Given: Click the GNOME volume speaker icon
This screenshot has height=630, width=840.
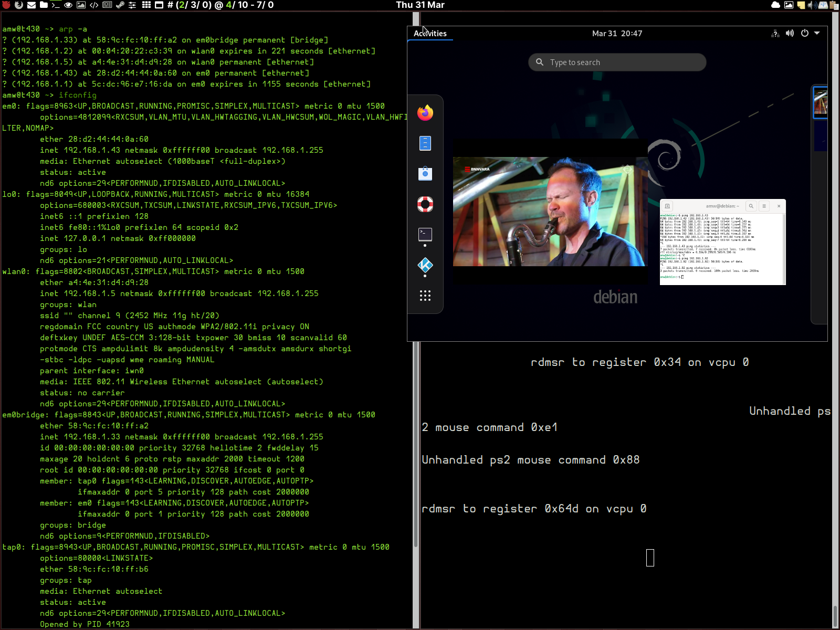Looking at the screenshot, I should pos(790,33).
